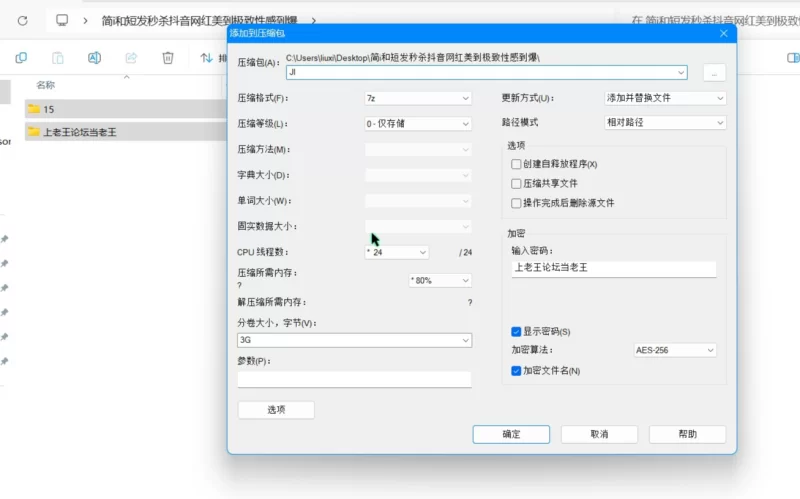Click the 名称 column header
The width and height of the screenshot is (800, 499).
[x=45, y=85]
